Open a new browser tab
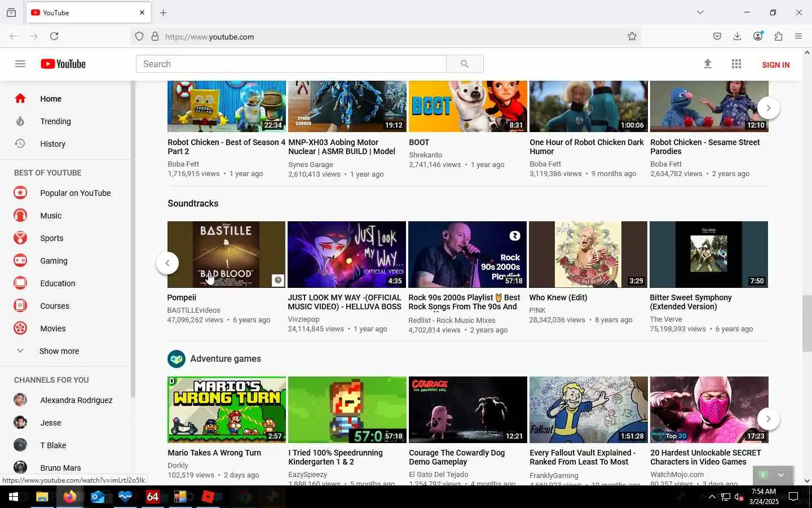The height and width of the screenshot is (508, 812). pos(164,12)
